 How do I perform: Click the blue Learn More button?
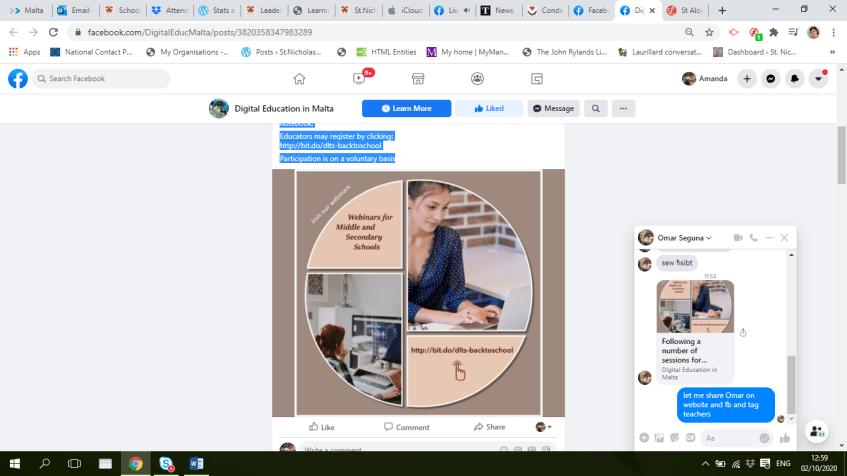point(406,108)
